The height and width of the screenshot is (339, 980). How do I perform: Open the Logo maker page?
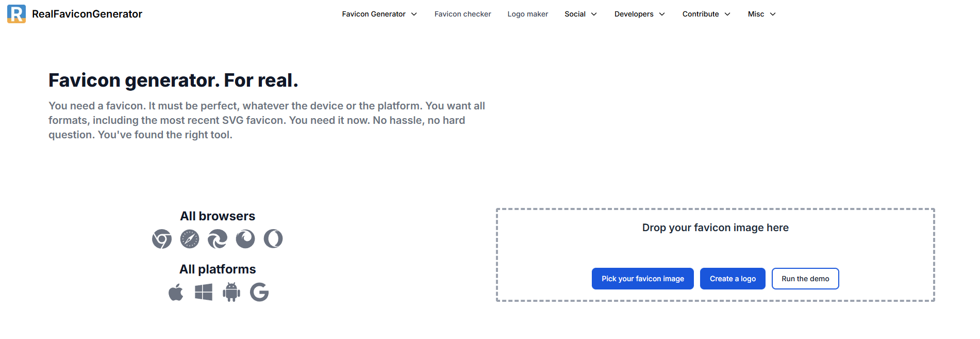(x=528, y=14)
